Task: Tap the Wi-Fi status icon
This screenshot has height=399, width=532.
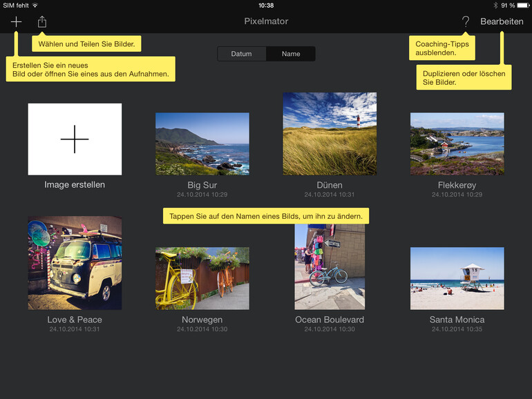Action: tap(35, 5)
